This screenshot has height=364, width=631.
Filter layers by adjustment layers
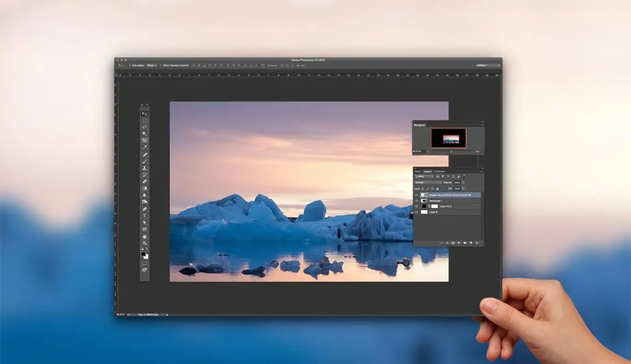click(x=443, y=176)
